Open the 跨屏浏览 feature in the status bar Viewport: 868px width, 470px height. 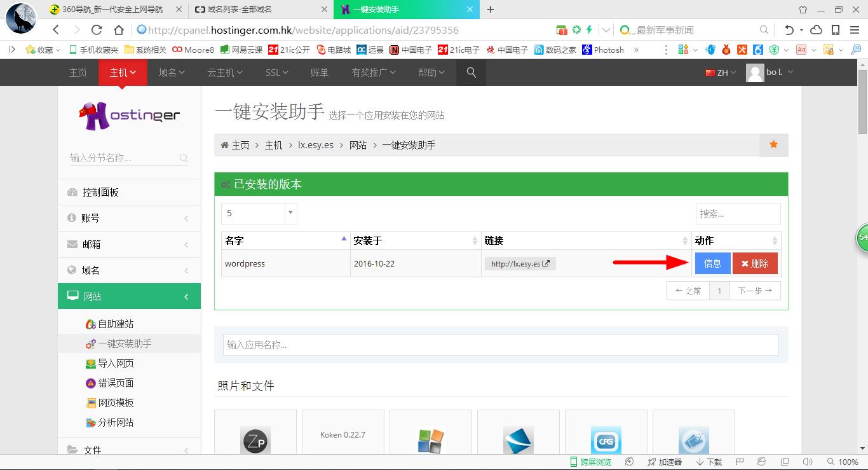coord(590,462)
